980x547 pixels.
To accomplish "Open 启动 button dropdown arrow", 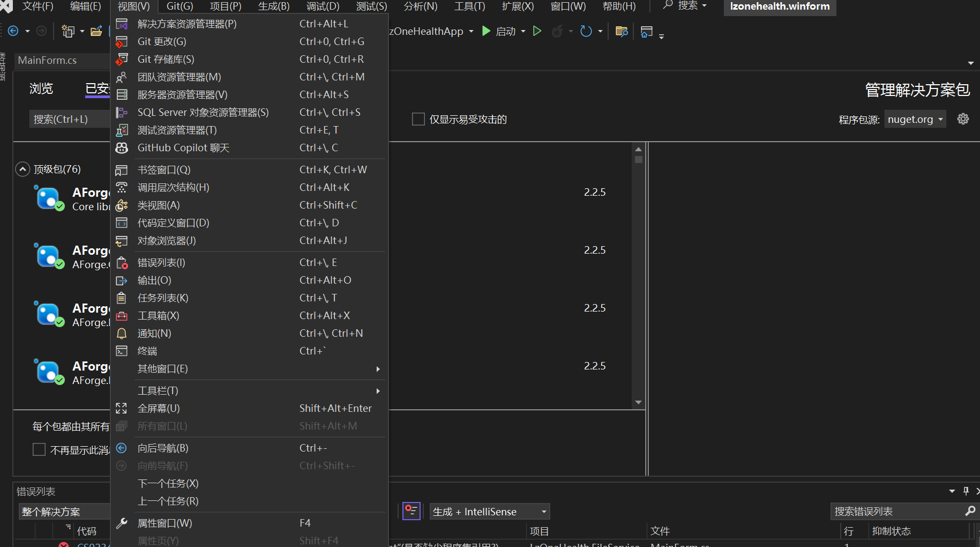I will pos(523,31).
